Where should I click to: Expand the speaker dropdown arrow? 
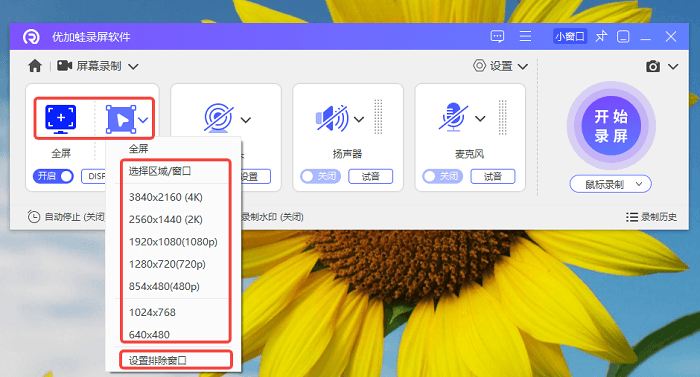pyautogui.click(x=359, y=119)
